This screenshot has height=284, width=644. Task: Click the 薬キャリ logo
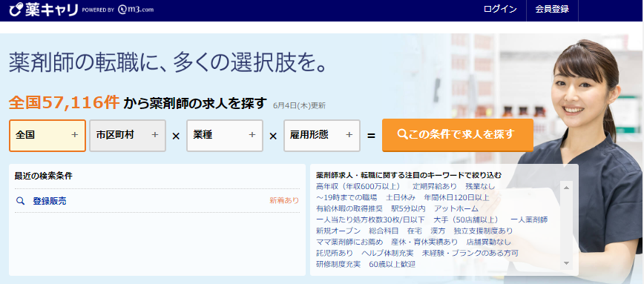[x=43, y=10]
